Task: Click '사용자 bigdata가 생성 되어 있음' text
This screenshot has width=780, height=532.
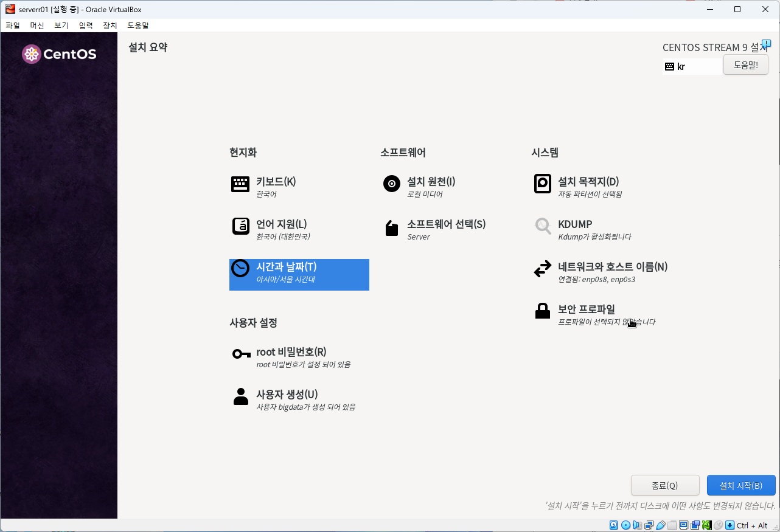Action: click(306, 407)
